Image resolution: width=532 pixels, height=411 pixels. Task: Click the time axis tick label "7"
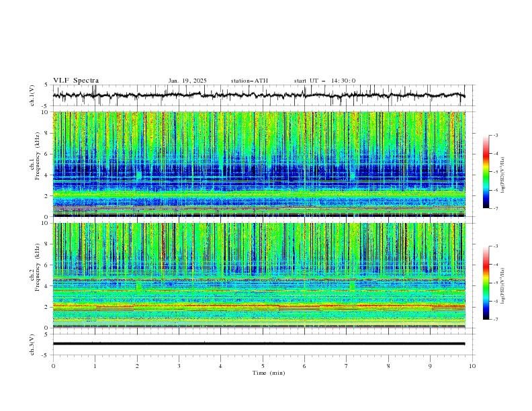(347, 366)
